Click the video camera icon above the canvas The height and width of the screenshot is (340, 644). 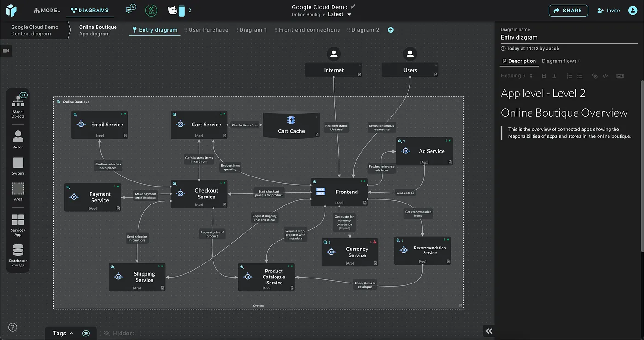click(6, 51)
